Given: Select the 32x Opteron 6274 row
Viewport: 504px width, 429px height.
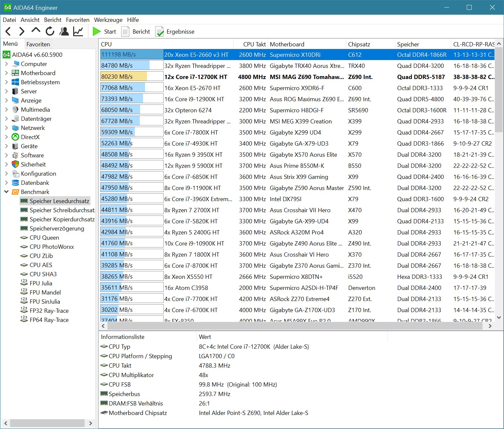Looking at the screenshot, I should 297,110.
